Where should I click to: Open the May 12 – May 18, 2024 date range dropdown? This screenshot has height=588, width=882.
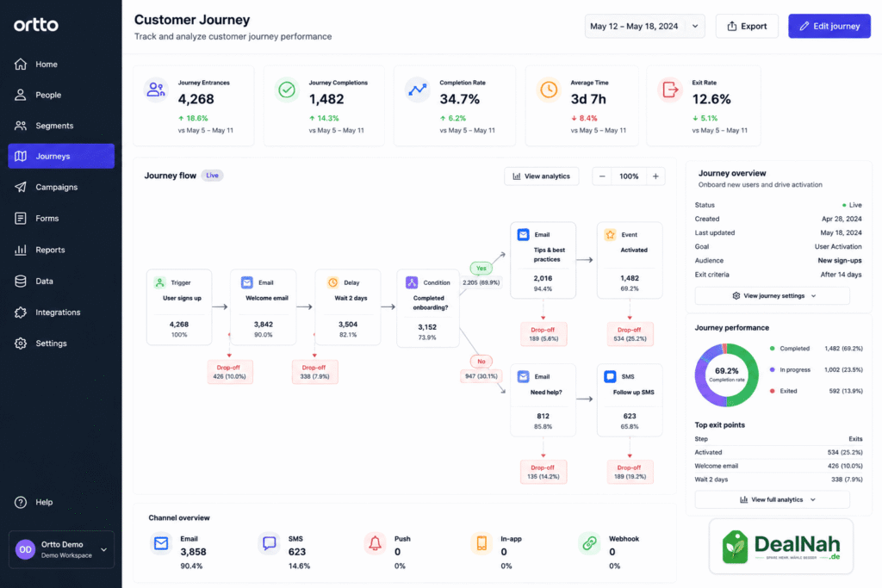click(x=644, y=26)
